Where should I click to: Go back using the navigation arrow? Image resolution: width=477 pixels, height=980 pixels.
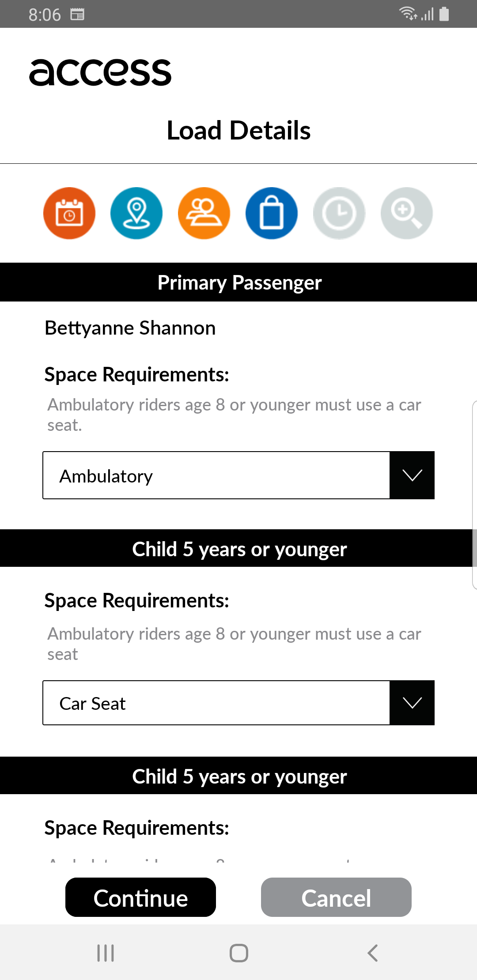click(x=372, y=953)
